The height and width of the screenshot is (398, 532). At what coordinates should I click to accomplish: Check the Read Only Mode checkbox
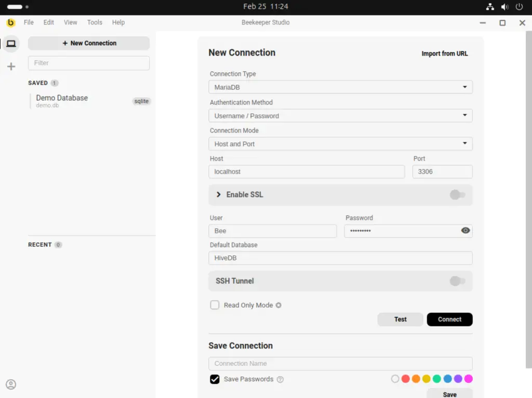tap(215, 305)
